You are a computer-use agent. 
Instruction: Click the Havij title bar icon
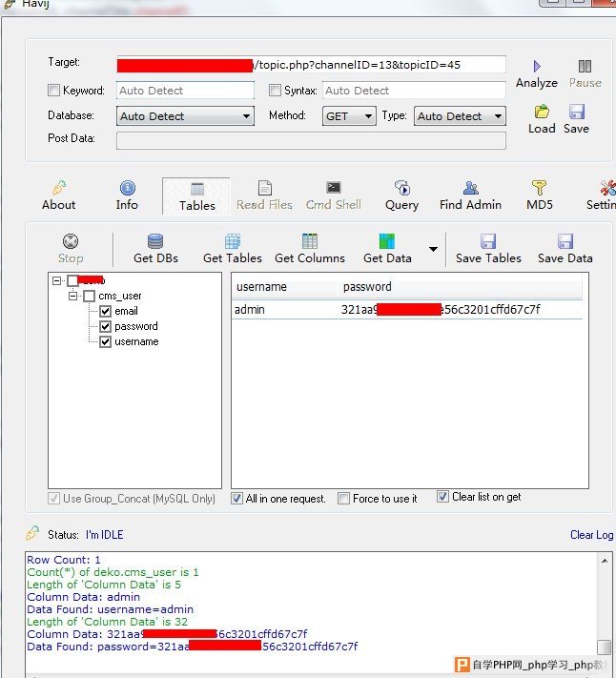point(10,4)
